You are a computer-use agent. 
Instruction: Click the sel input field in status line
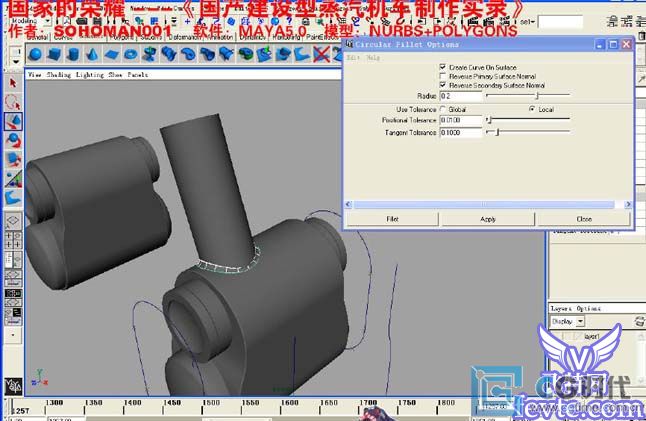pos(560,22)
